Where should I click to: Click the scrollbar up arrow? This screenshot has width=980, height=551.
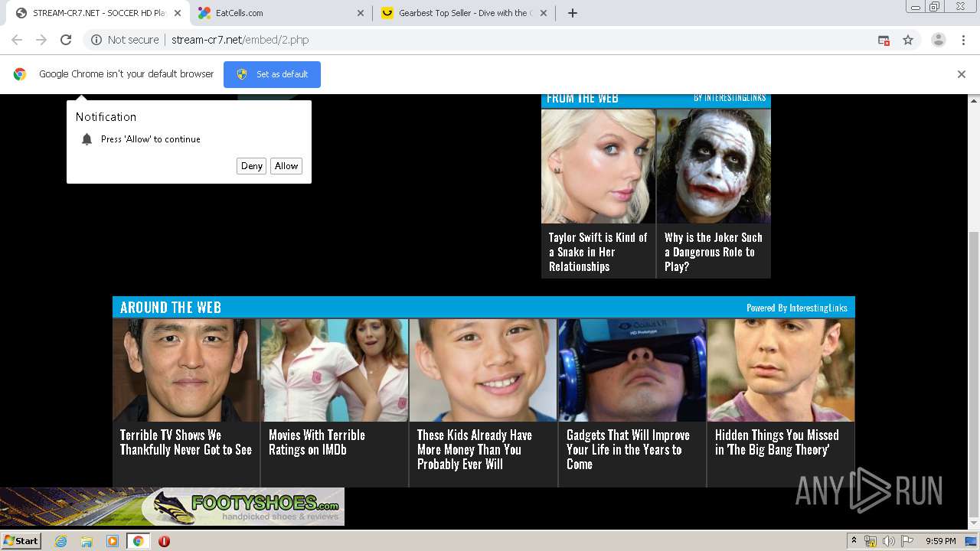tap(974, 100)
